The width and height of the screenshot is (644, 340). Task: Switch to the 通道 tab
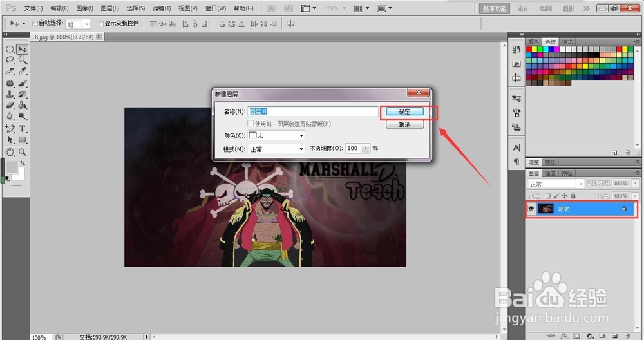point(550,173)
